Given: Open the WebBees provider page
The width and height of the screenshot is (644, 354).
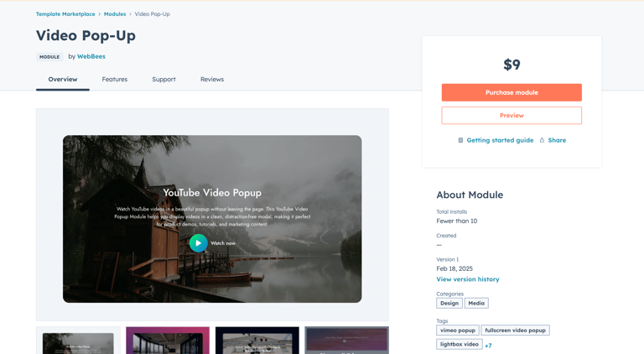Looking at the screenshot, I should (x=91, y=57).
